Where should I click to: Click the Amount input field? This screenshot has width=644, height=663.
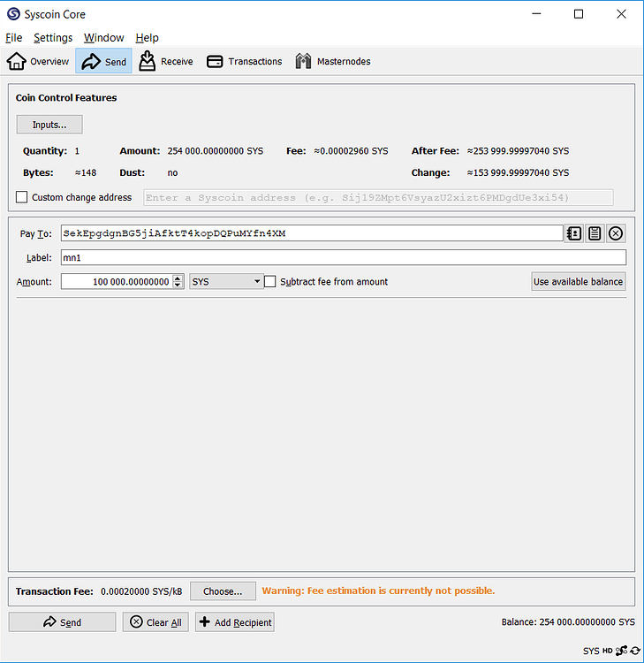click(117, 282)
